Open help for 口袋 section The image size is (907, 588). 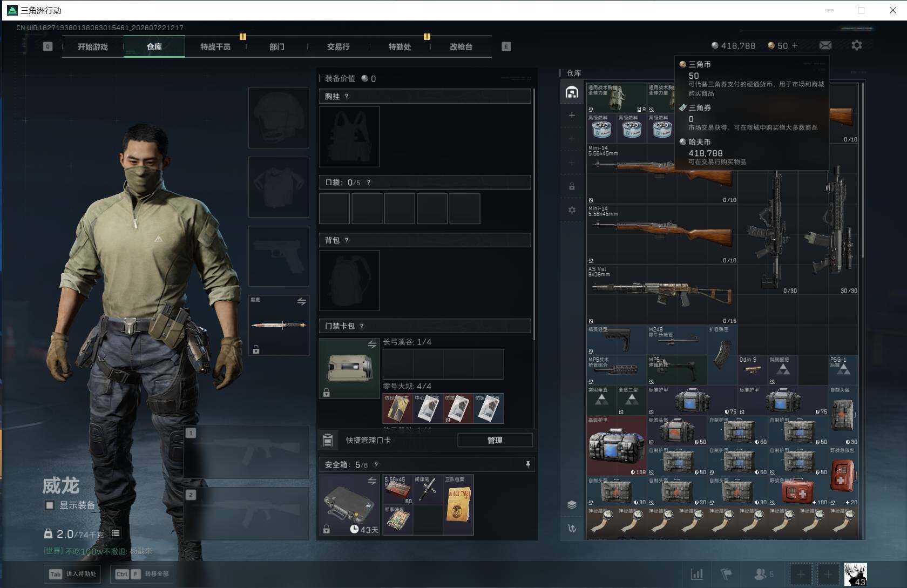tap(369, 183)
